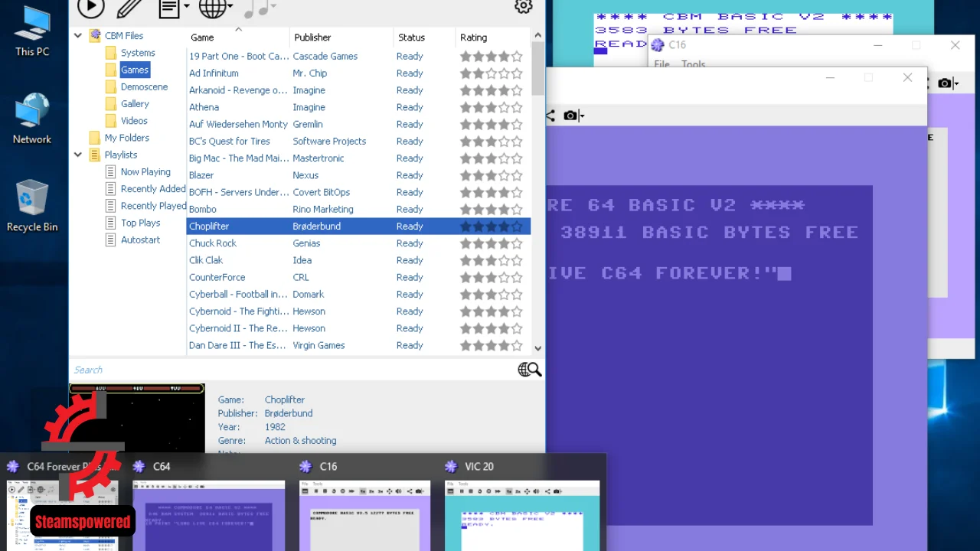Screen dimensions: 980x551
Task: Click the music notes icon in toolbar
Action: [x=255, y=8]
